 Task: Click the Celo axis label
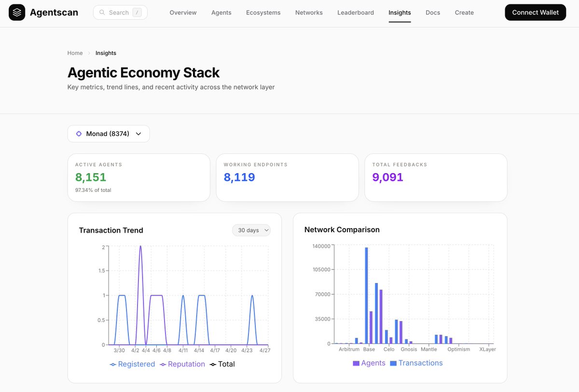pyautogui.click(x=389, y=349)
